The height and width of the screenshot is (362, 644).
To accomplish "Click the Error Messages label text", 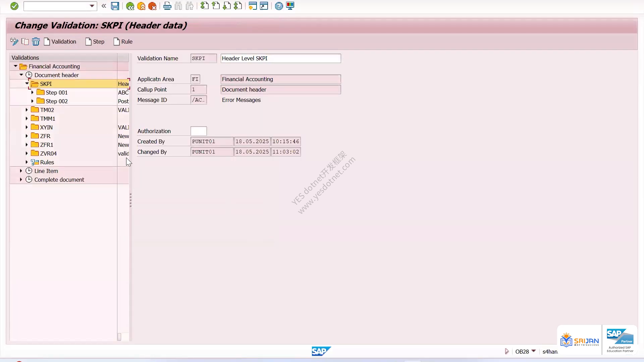I will pos(241,100).
